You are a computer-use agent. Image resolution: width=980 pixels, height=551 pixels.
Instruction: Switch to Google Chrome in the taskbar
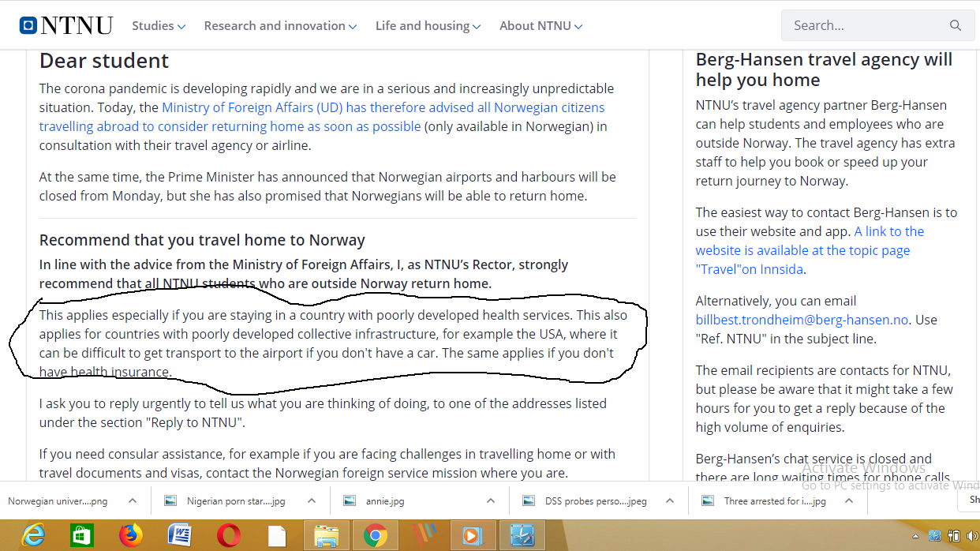[376, 536]
